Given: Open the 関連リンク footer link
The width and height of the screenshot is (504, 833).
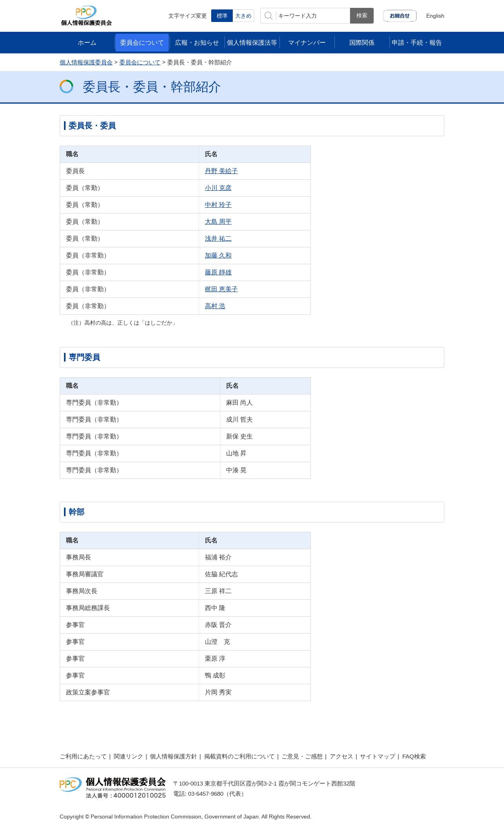Looking at the screenshot, I should [128, 756].
